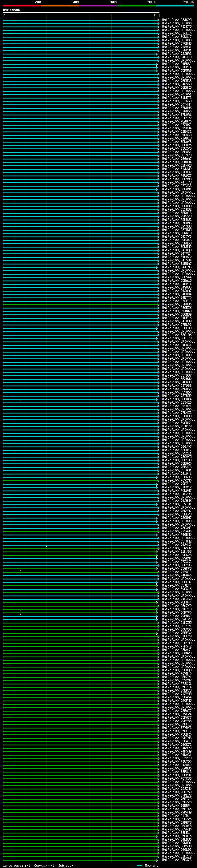Open hit UniRef100_Q6D538
Image resolution: width=197 pixels, height=868 pixels.
point(177,81)
